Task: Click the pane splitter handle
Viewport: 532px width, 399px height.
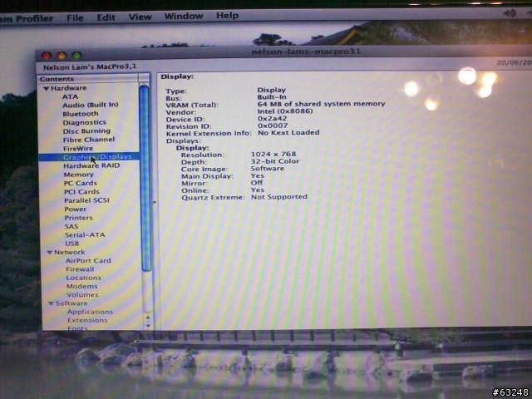Action: pos(155,202)
